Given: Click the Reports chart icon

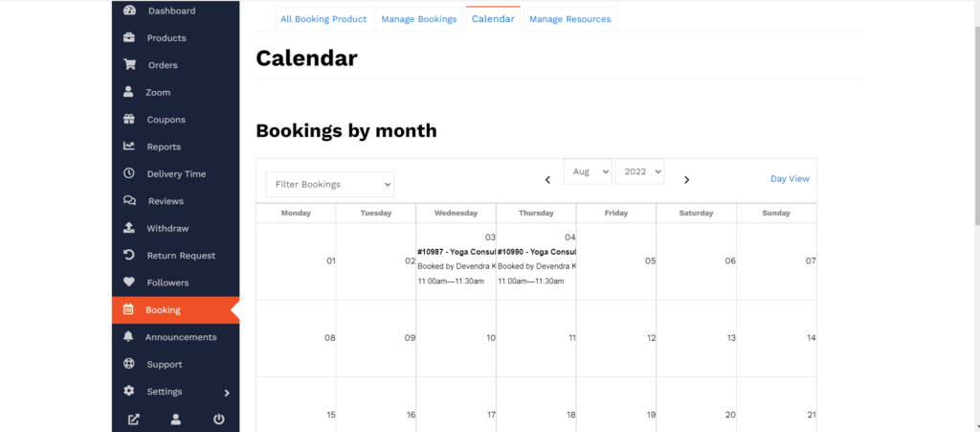Looking at the screenshot, I should (129, 147).
